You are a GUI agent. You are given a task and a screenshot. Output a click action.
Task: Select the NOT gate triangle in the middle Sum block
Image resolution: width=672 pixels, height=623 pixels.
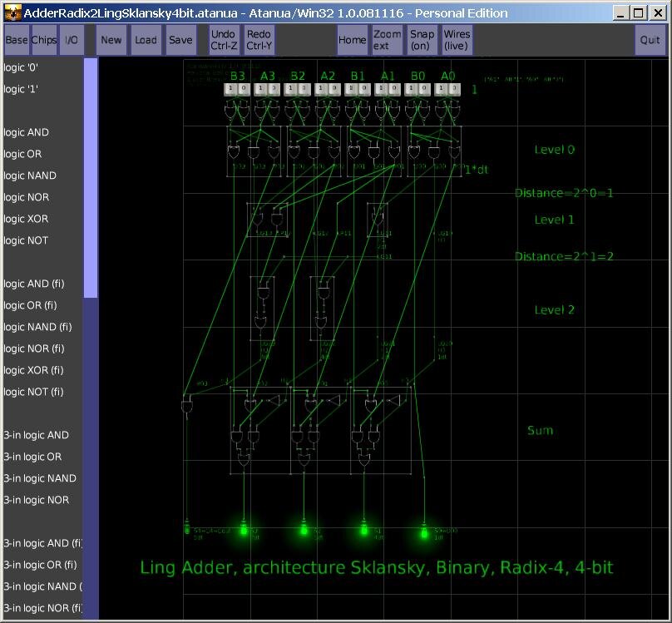334,401
